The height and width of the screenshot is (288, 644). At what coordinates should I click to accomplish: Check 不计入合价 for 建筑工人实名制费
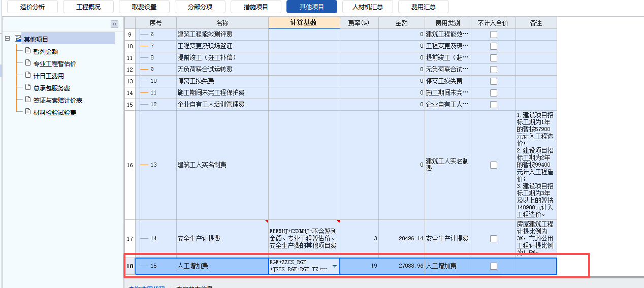tap(493, 165)
